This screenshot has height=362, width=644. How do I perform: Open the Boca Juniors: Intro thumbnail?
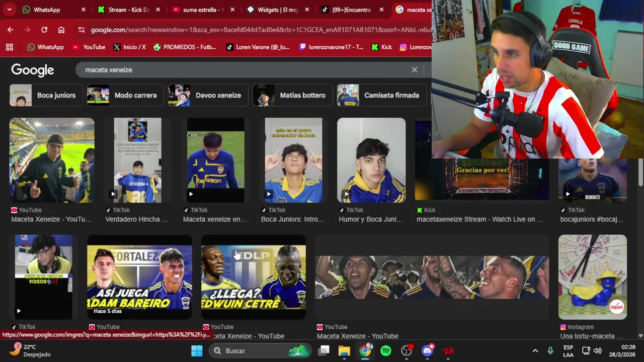click(x=293, y=160)
